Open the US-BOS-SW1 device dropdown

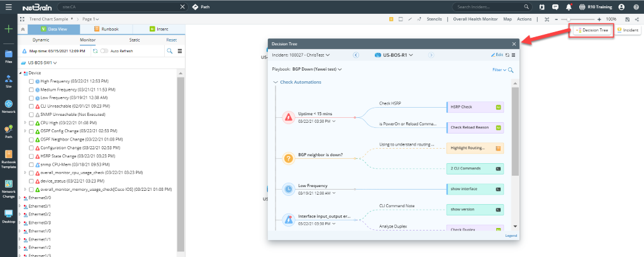42,63
